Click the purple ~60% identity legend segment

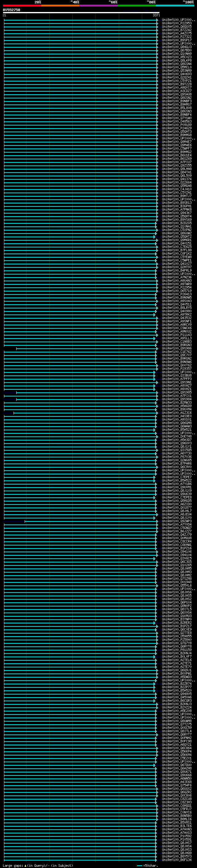click(99, 6)
